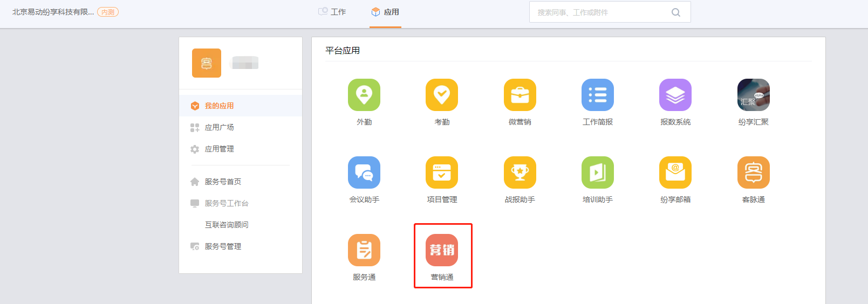Launch the 项目管理 app
The height and width of the screenshot is (304, 868).
(441, 172)
